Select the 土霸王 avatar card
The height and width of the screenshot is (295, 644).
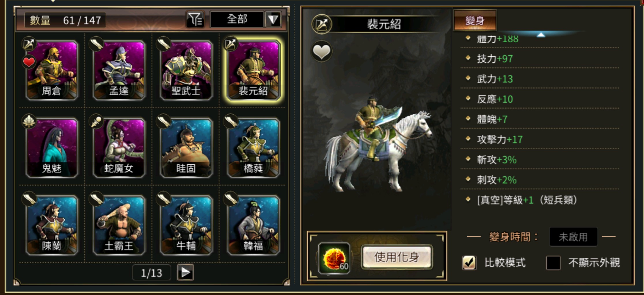(119, 225)
